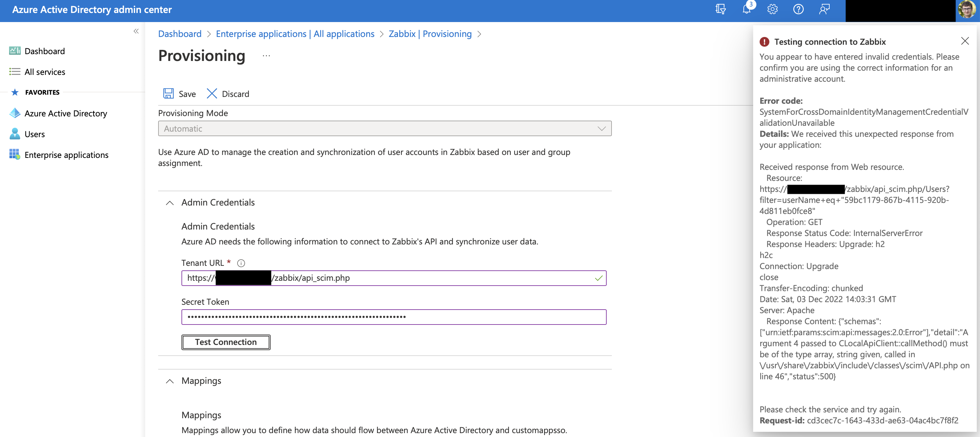Screen dimensions: 980x437
Task: Click into the Tenant URL field
Action: coord(394,278)
